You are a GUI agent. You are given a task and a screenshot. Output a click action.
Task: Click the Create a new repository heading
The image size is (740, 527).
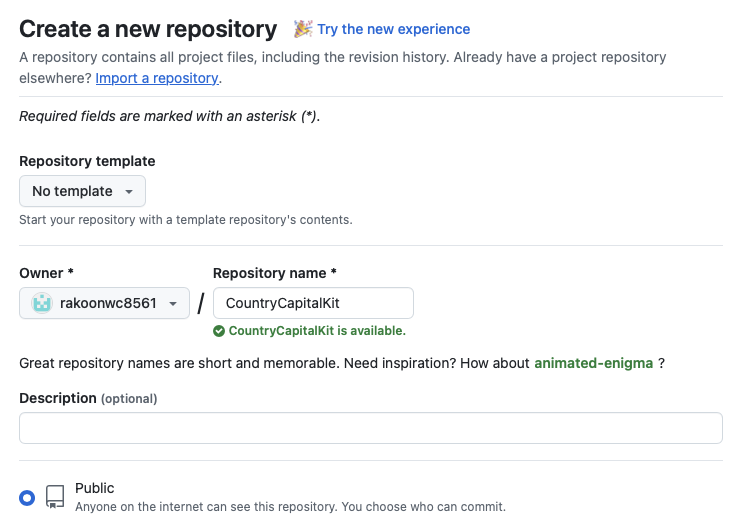coord(148,29)
